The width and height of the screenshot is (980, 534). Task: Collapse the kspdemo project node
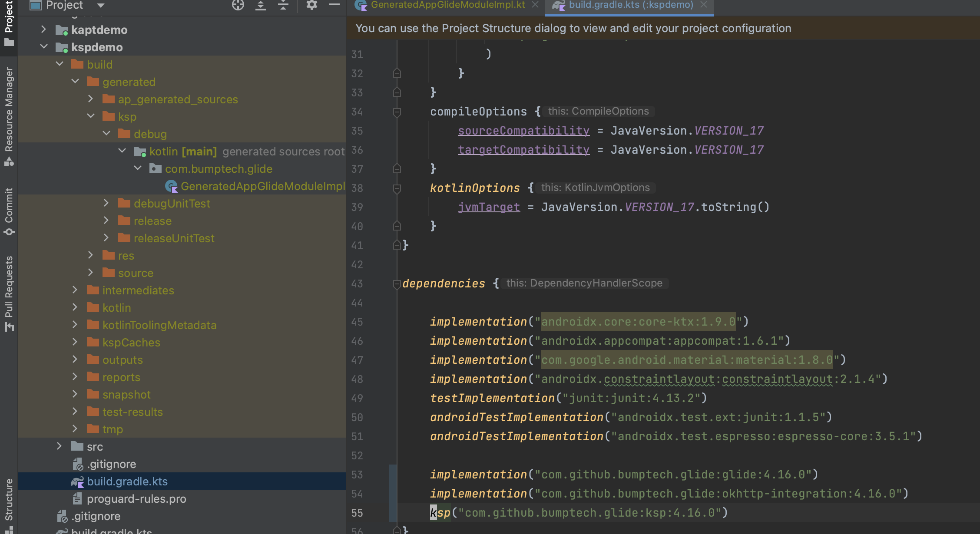pos(43,46)
